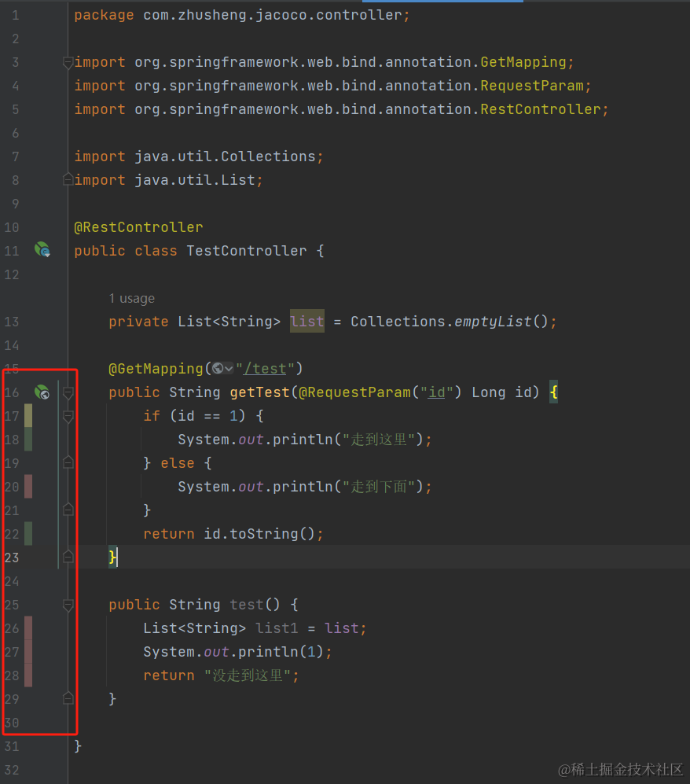Click the underlined "id" request parameter name
Screen dimensions: 690x784
[437, 392]
